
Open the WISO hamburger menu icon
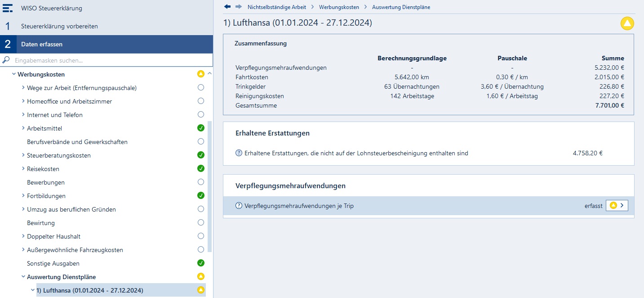8,8
